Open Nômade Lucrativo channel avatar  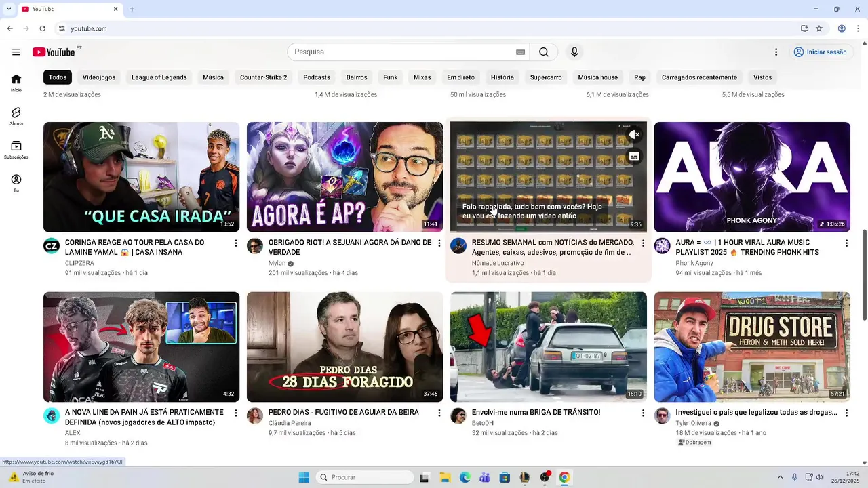click(x=458, y=246)
